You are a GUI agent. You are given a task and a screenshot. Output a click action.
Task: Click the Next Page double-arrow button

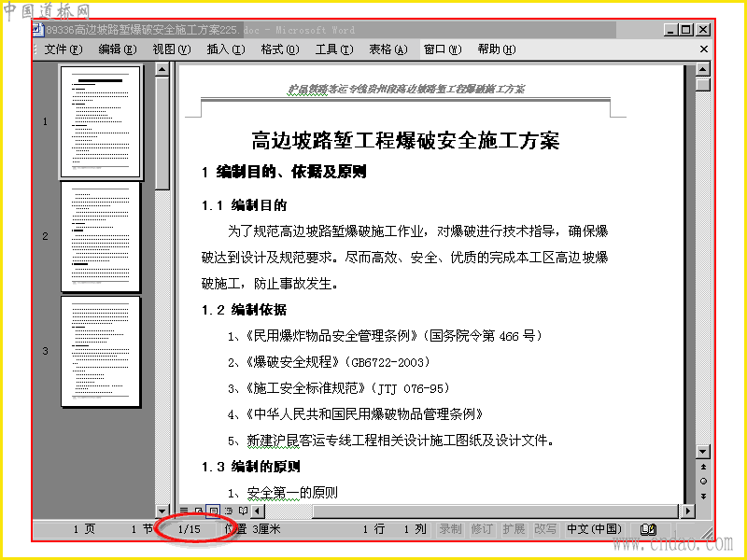pyautogui.click(x=703, y=496)
